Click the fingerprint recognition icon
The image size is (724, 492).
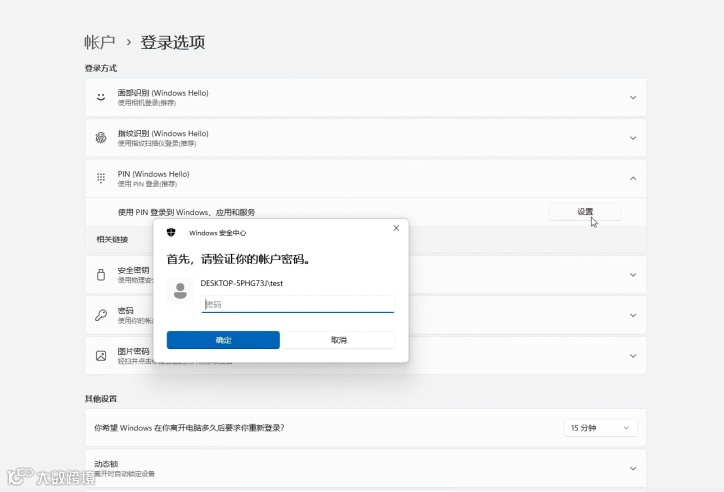(x=101, y=138)
